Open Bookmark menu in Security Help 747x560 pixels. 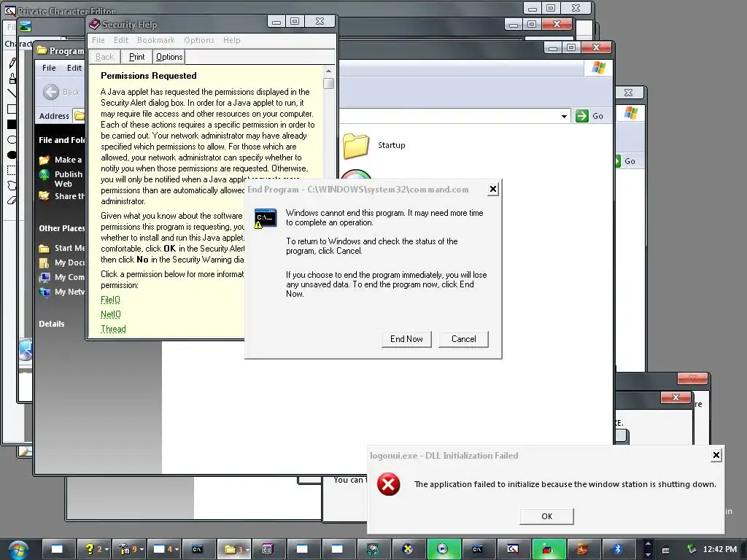156,40
